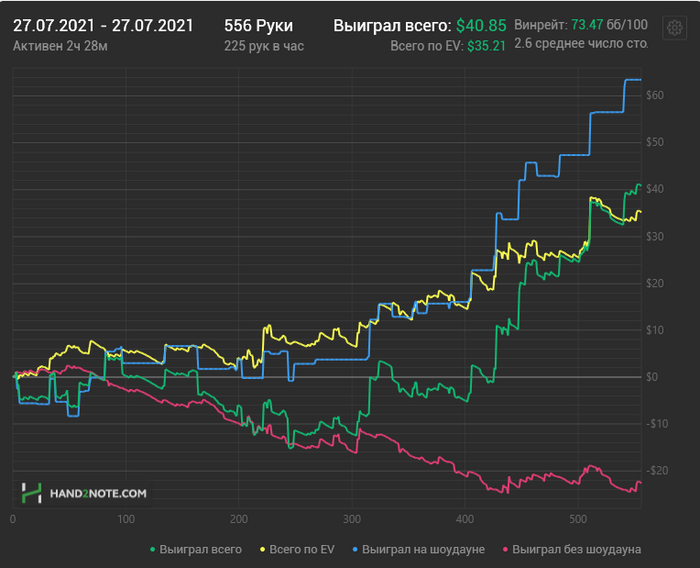Toggle the 'Всего по EV' yellow legend series

[297, 549]
